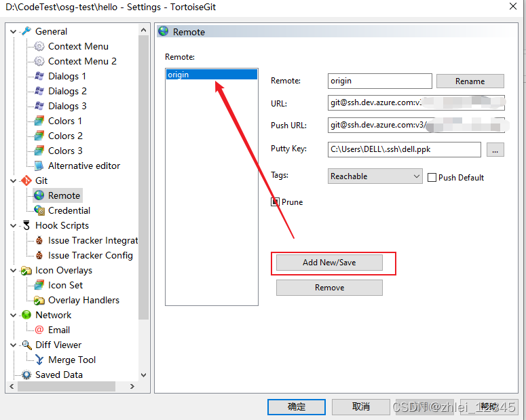Browse for Putty Key file

(495, 150)
